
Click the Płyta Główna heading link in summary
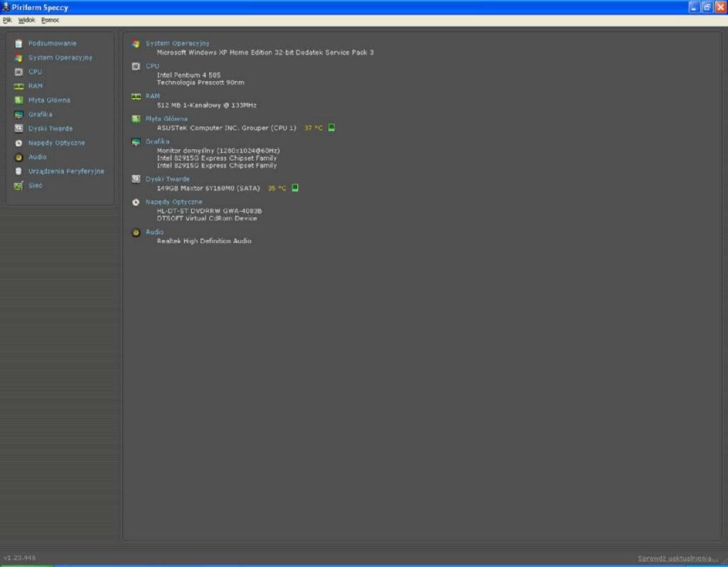(166, 119)
